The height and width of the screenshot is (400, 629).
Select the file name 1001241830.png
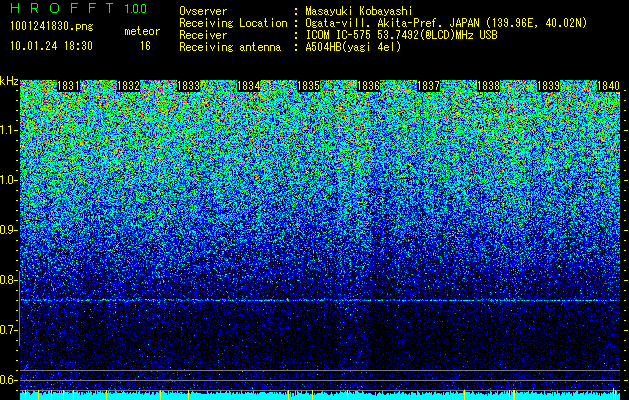[x=52, y=26]
